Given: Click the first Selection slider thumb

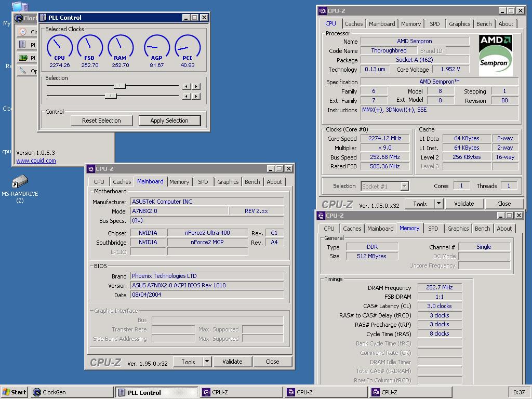Looking at the screenshot, I should pyautogui.click(x=119, y=86).
